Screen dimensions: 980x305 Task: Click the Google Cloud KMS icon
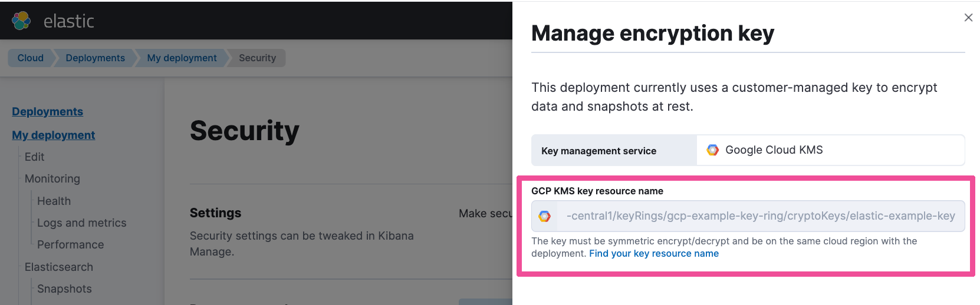click(713, 150)
